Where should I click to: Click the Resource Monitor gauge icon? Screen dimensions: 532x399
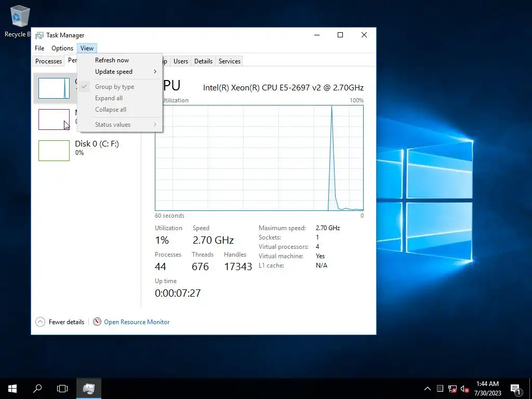tap(97, 321)
